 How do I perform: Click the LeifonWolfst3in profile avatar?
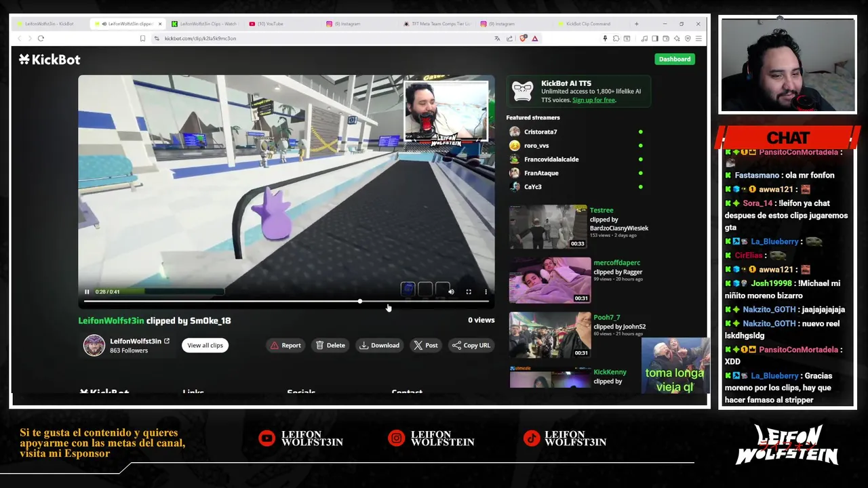(94, 345)
